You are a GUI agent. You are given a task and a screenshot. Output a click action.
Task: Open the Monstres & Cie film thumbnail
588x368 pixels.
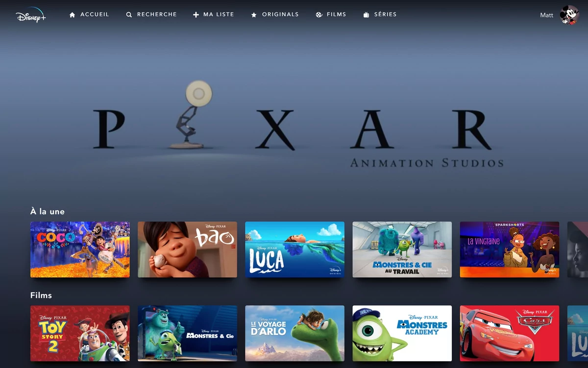[187, 334]
